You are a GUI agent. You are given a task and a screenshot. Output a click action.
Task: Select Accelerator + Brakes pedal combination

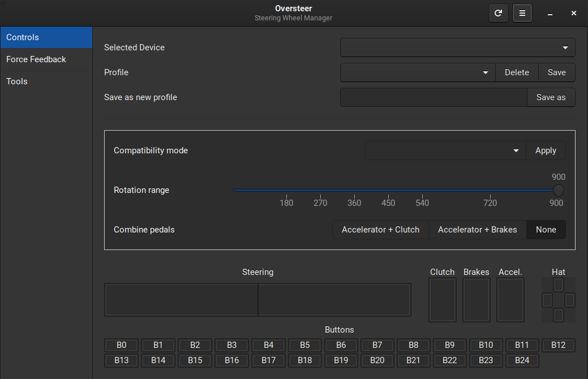click(478, 230)
